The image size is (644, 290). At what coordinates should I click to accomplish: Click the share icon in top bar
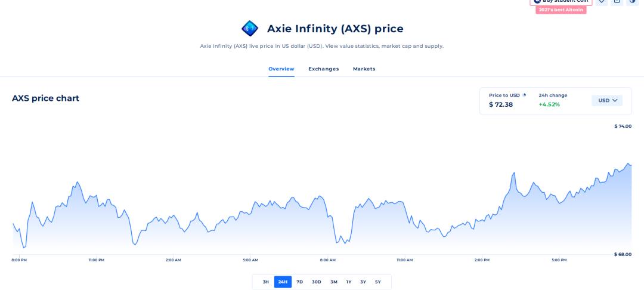click(617, 1)
